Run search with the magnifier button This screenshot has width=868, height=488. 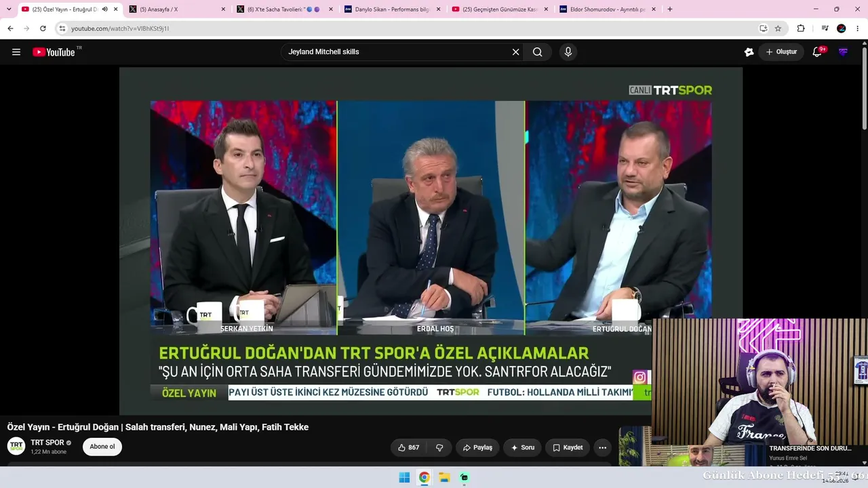coord(538,52)
